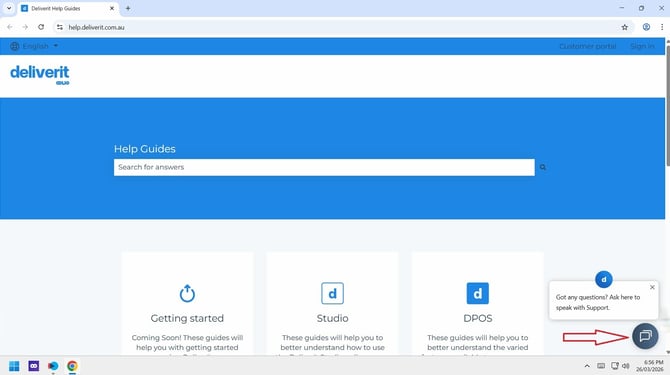
Task: Click the touch keyboard tray icon
Action: [x=601, y=366]
